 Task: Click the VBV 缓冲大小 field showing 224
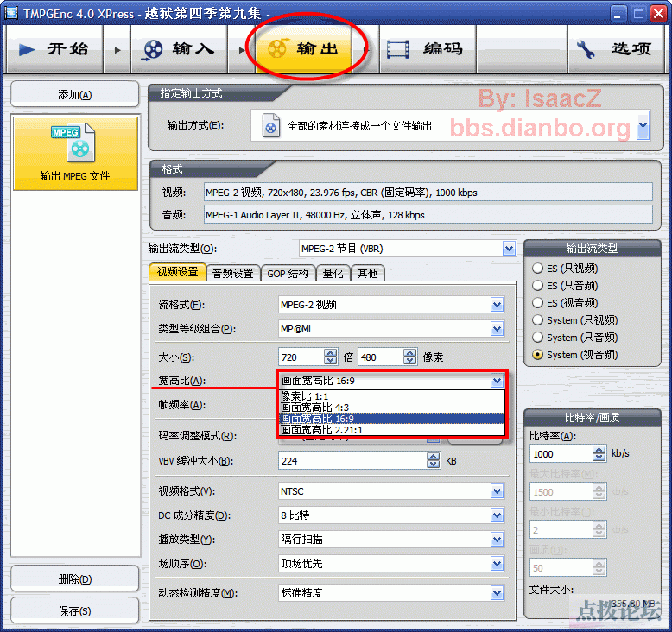[x=352, y=460]
